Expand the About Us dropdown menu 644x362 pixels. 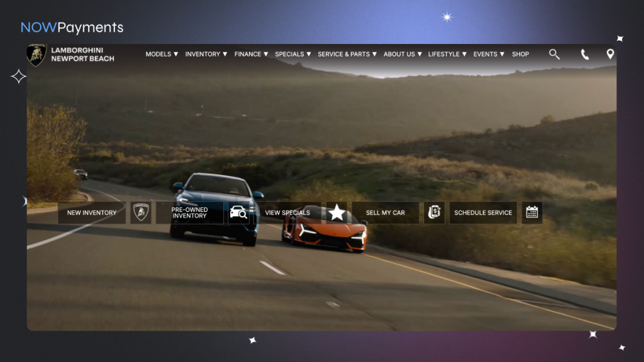402,54
